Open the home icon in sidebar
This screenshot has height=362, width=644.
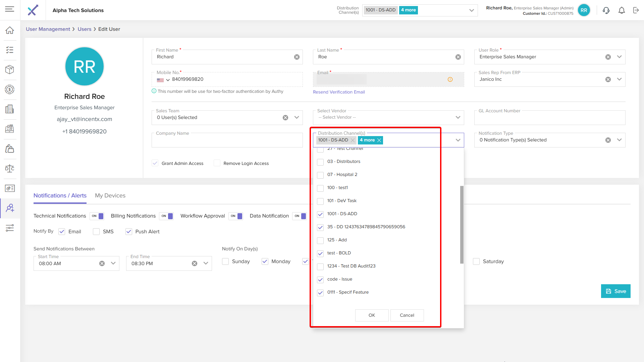10,30
